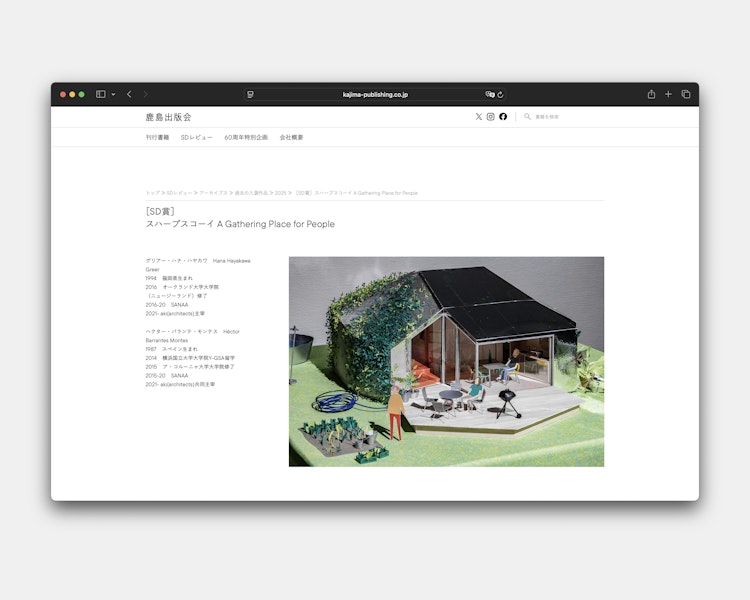Open the 60周年特別企画 menu item
Screen dimensions: 750x600
(246, 137)
